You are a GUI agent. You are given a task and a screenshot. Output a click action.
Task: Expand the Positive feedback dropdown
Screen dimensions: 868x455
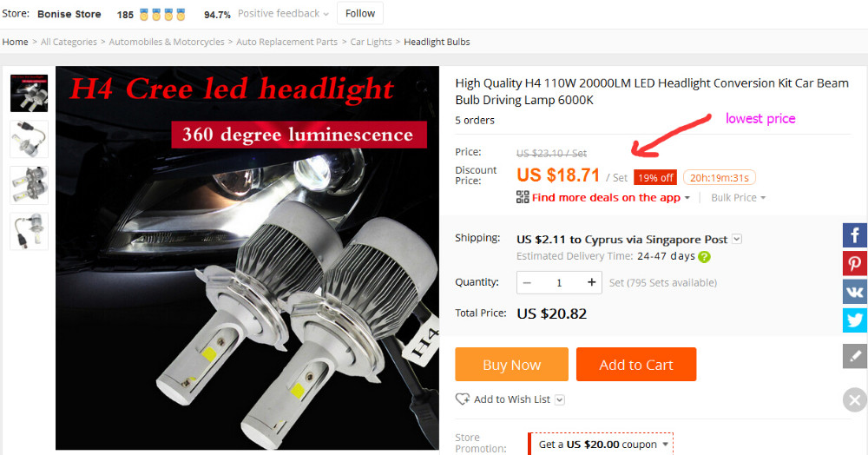tap(283, 13)
